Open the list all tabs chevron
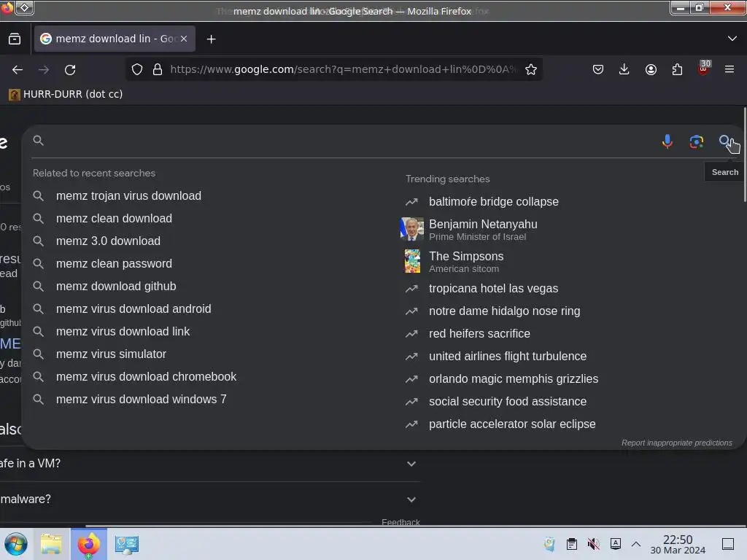 [732, 39]
